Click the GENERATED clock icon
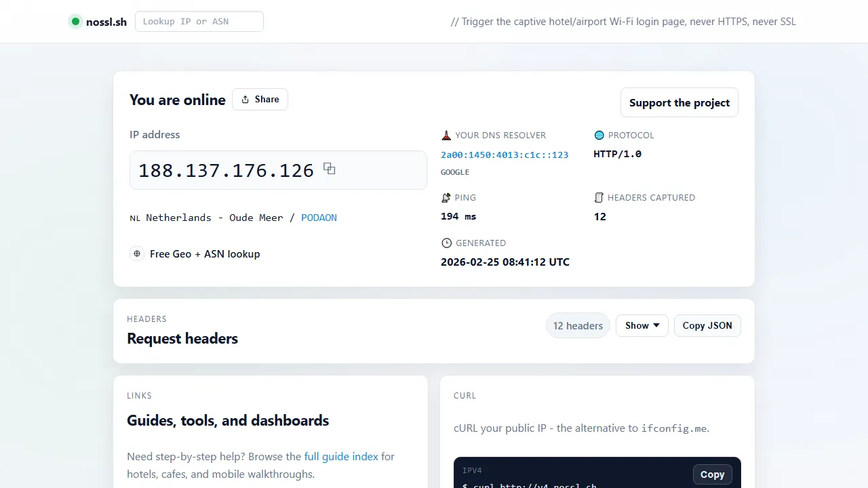This screenshot has width=868, height=488. [446, 243]
